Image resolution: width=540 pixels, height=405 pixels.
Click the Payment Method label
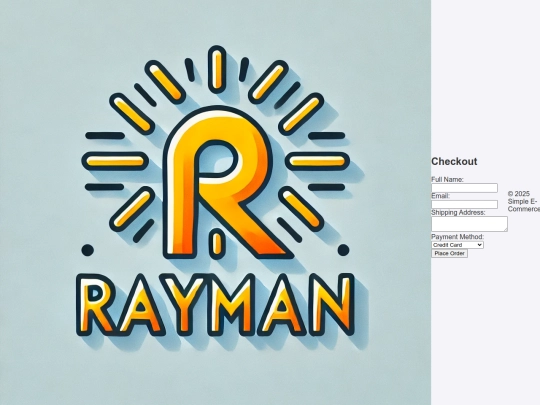(457, 237)
